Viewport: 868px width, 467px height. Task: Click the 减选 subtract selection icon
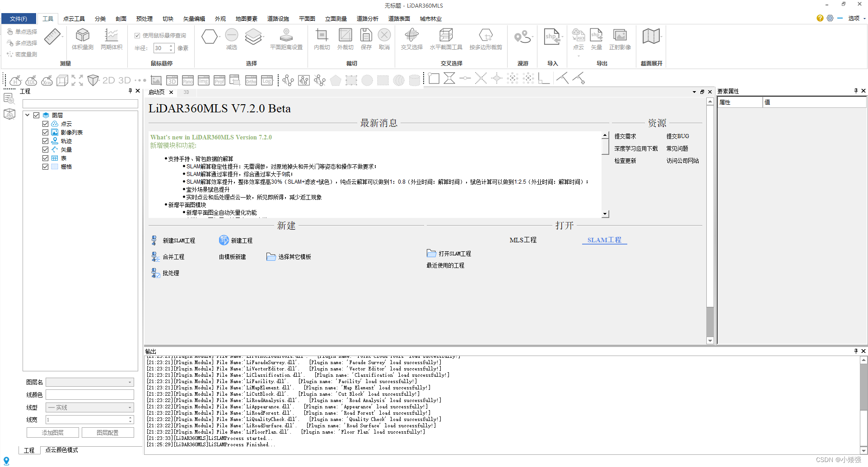coord(232,39)
